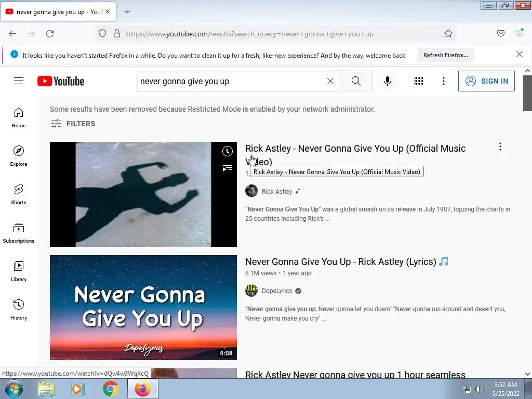Open History in the sidebar
This screenshot has height=399, width=532.
[19, 310]
